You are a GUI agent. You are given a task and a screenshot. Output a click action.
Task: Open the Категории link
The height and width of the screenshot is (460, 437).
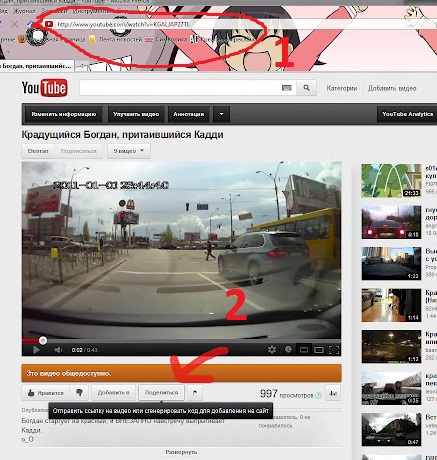point(342,88)
